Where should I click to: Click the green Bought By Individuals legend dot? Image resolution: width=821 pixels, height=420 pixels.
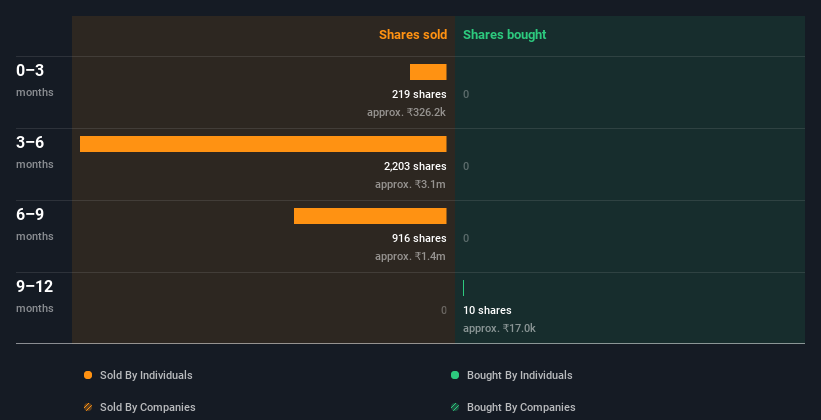(x=455, y=375)
